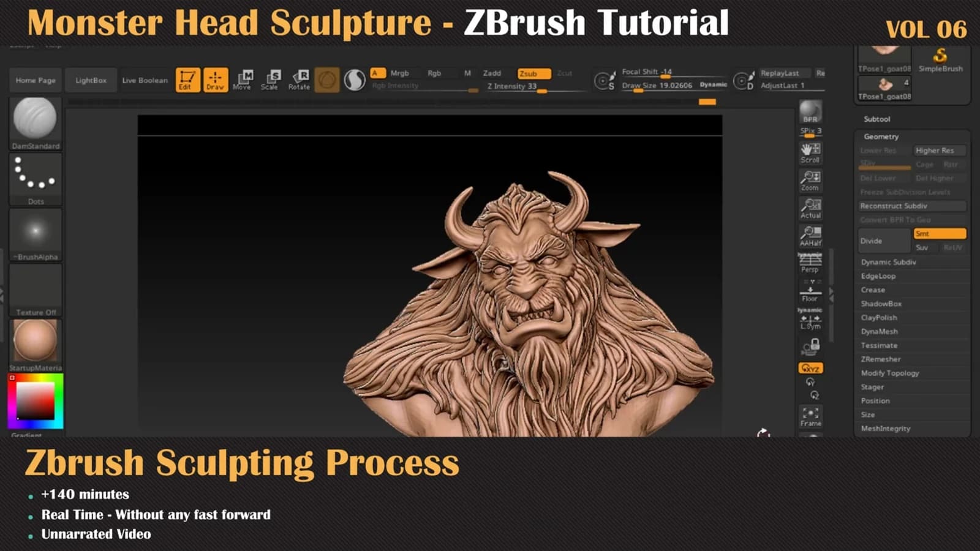Screen dimensions: 980x551
Task: Adjust Draw Size slider
Action: (657, 86)
